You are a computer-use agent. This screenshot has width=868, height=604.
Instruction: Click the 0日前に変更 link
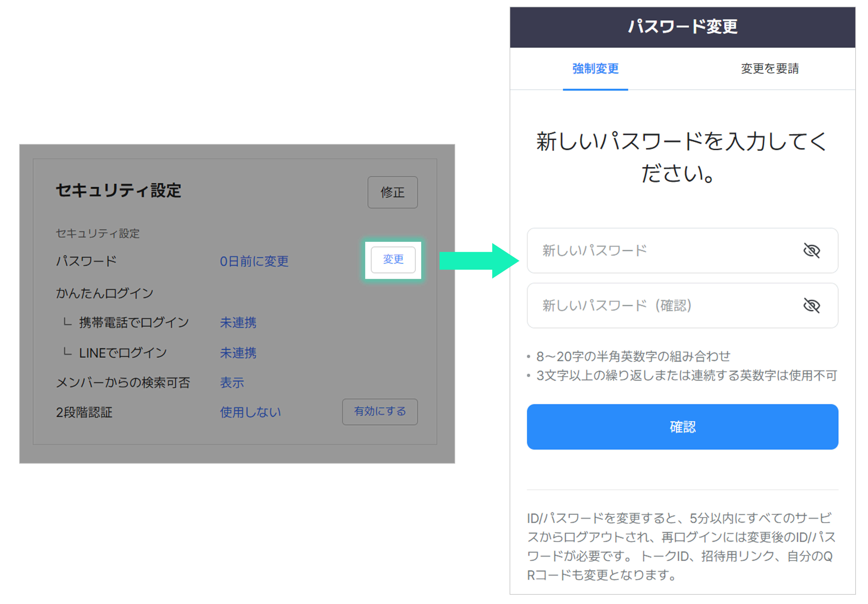[x=254, y=261]
